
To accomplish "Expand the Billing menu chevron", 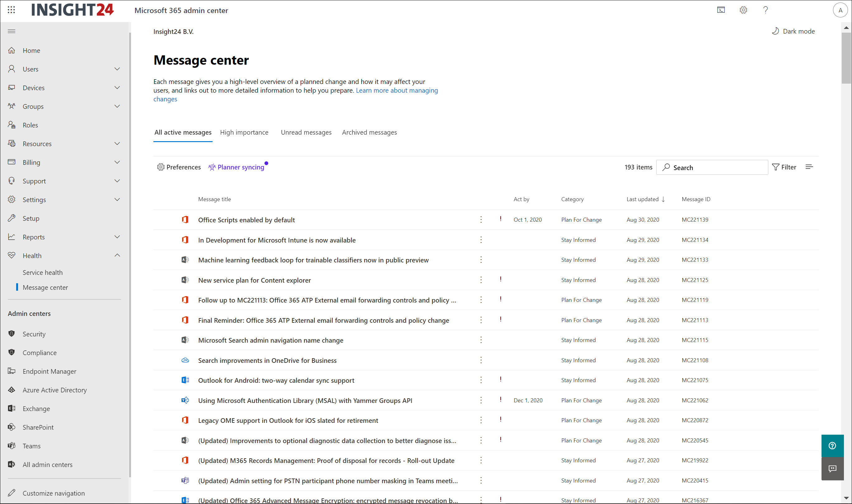I will coord(117,162).
